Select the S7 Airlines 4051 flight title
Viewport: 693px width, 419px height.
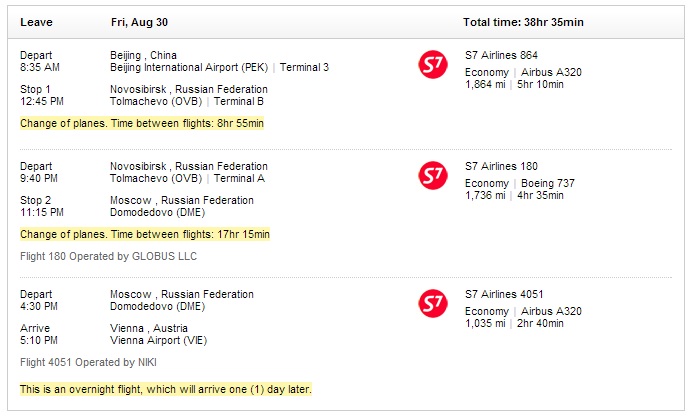[504, 294]
